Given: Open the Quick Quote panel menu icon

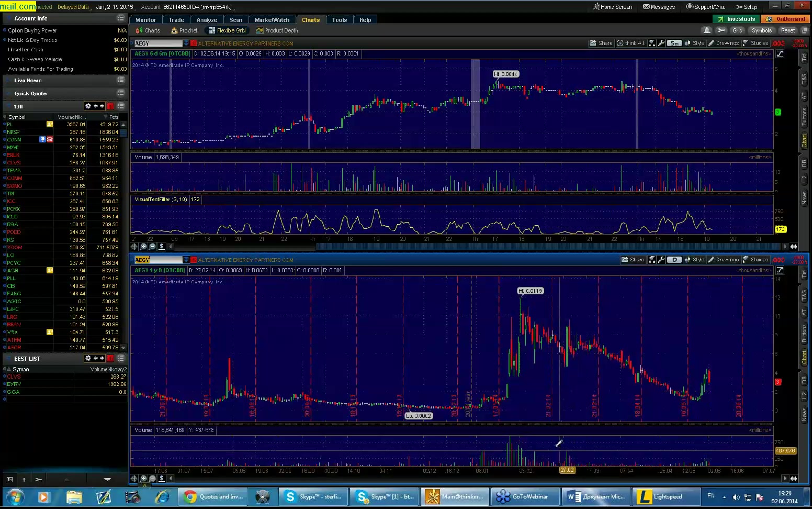Looking at the screenshot, I should 121,93.
